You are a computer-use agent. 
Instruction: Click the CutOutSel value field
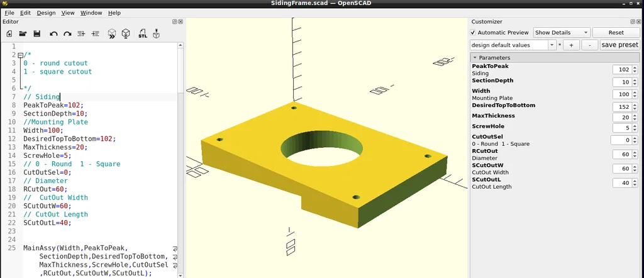621,140
